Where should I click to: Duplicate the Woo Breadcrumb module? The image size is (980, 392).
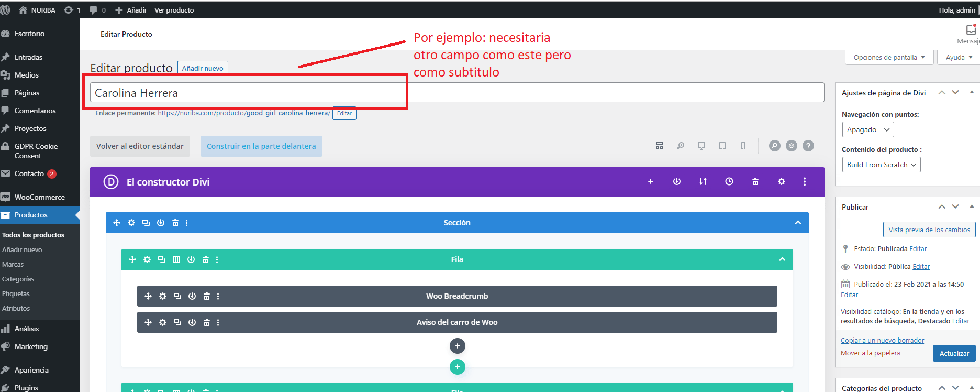177,296
